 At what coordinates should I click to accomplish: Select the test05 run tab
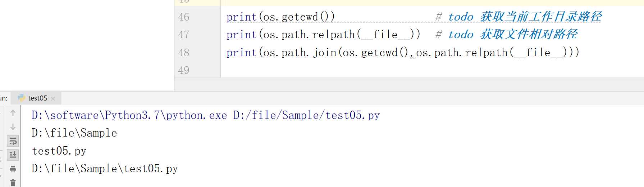[x=36, y=98]
